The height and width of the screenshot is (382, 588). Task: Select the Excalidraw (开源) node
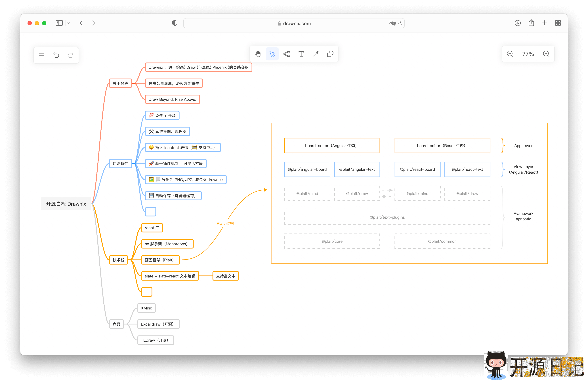click(158, 324)
